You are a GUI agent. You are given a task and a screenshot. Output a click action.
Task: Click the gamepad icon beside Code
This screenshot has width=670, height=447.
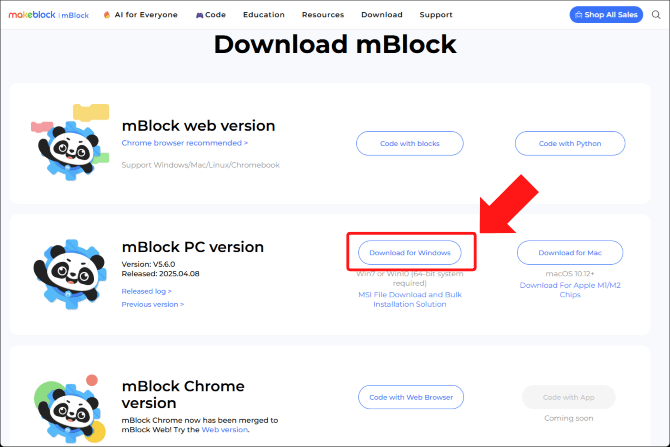200,15
